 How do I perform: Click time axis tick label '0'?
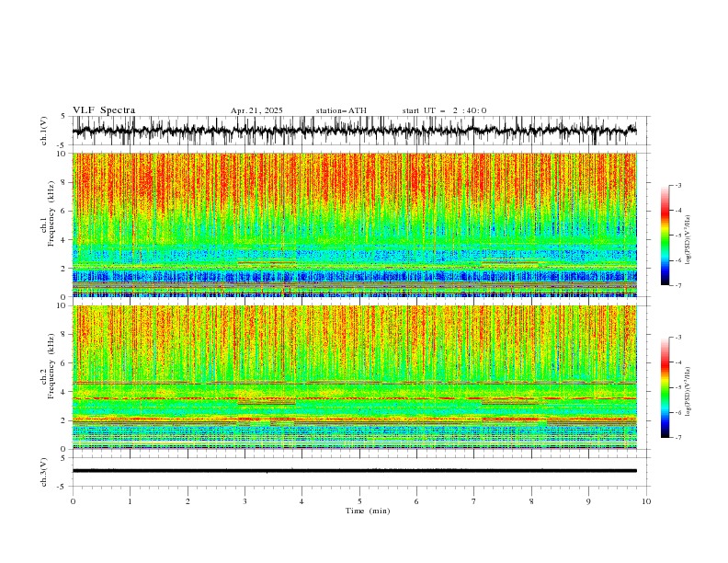click(73, 501)
